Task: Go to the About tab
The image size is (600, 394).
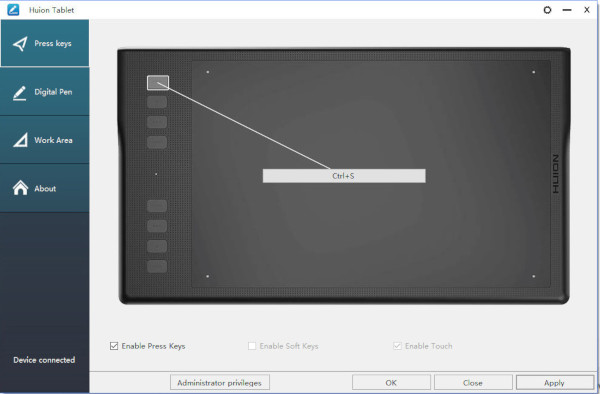Action: coord(45,188)
